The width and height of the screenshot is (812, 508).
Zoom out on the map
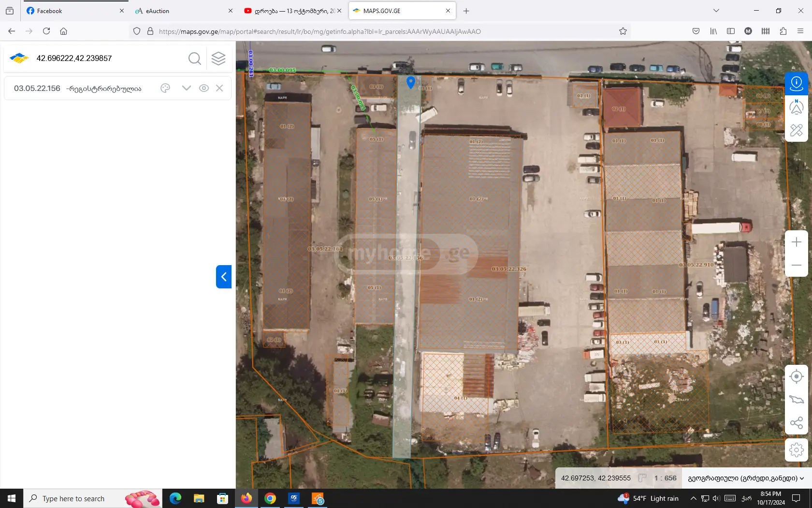[797, 265]
